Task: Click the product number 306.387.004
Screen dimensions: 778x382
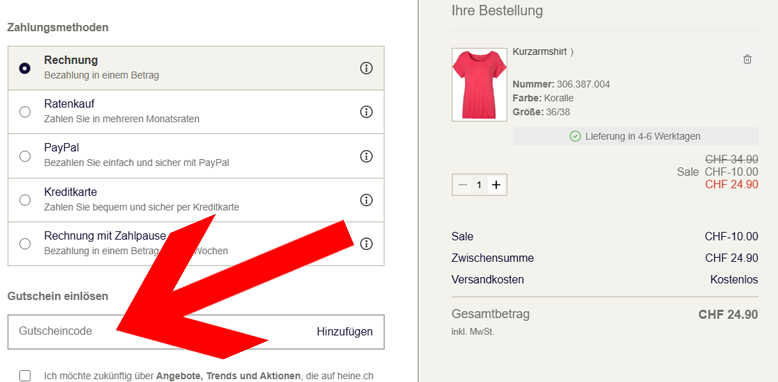Action: 583,84
